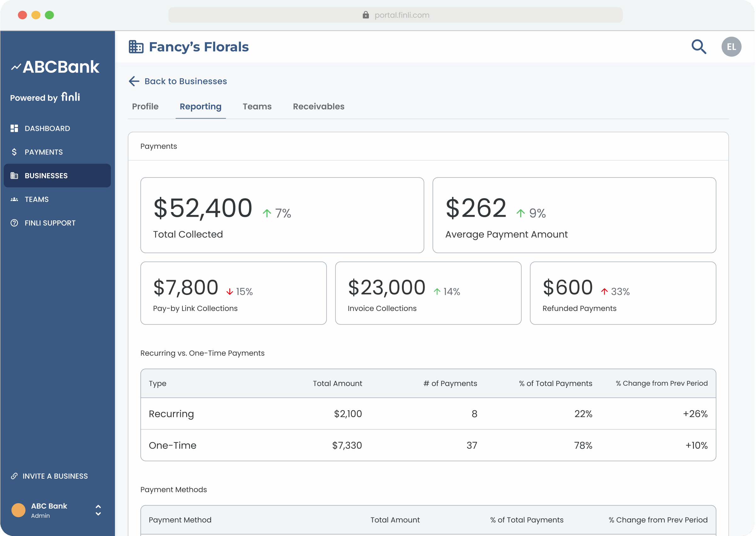This screenshot has width=756, height=536.
Task: Click the search magnifier icon
Action: (699, 47)
